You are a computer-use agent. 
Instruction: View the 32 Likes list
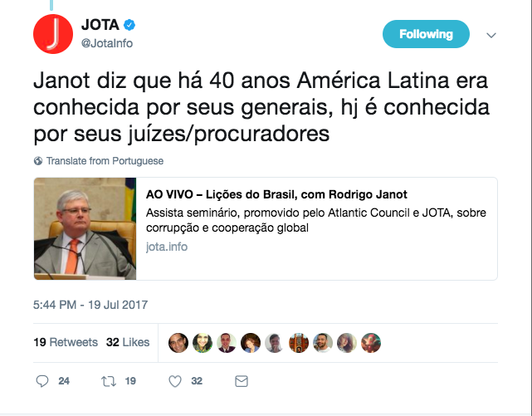[x=128, y=342]
